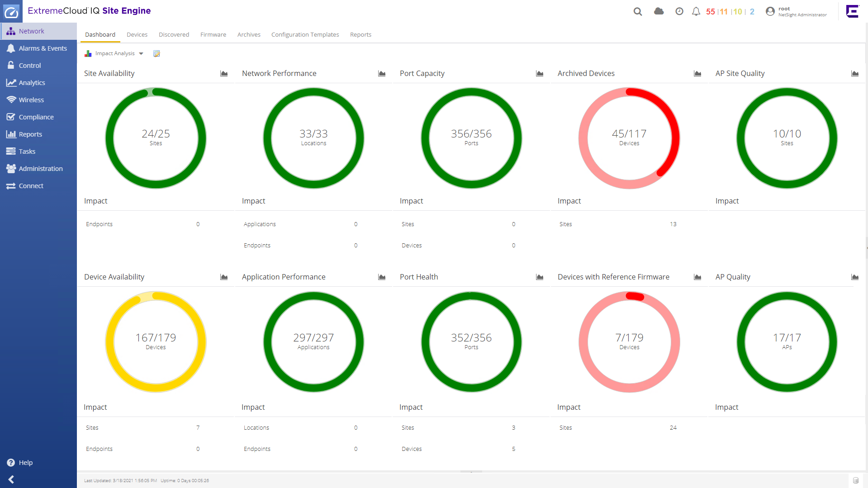Click critical alarm count 55

tap(711, 12)
